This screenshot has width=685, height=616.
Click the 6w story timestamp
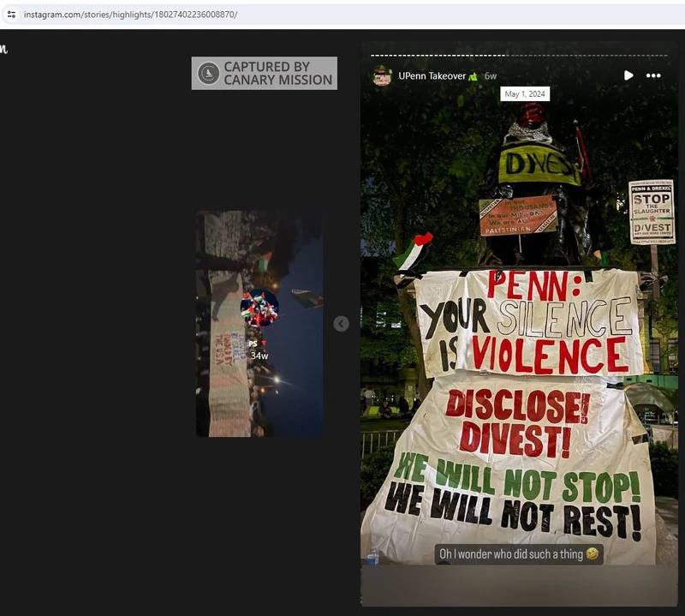[491, 76]
